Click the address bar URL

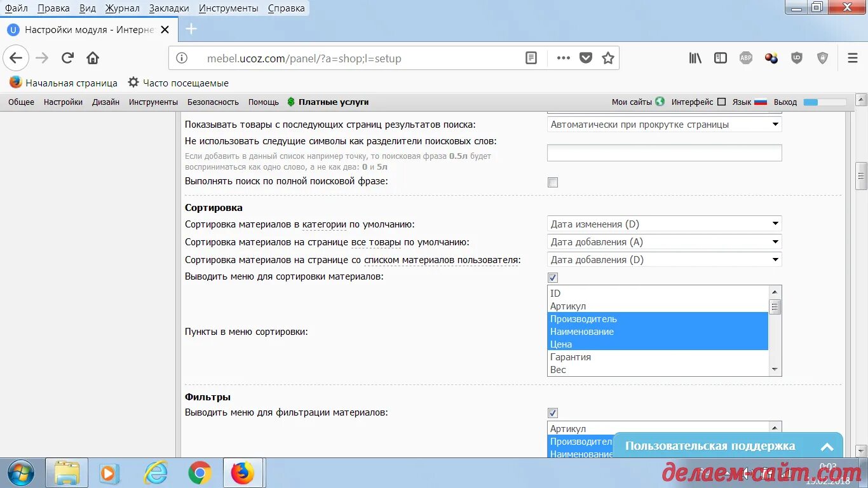point(304,58)
